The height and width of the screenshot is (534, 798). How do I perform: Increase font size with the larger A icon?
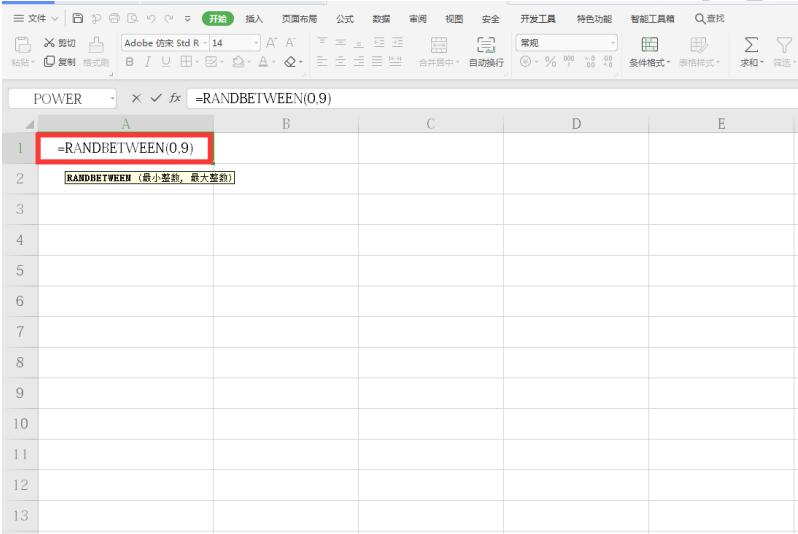271,43
